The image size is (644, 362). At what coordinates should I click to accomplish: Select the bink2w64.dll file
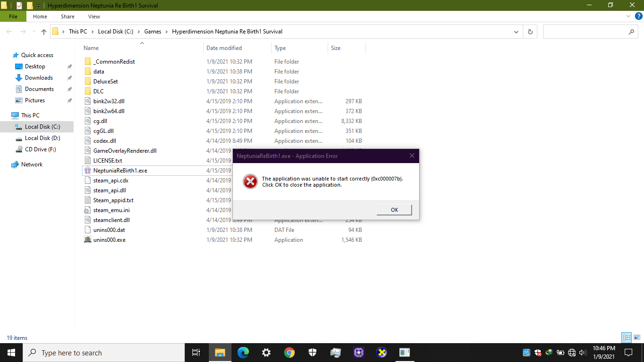(109, 111)
